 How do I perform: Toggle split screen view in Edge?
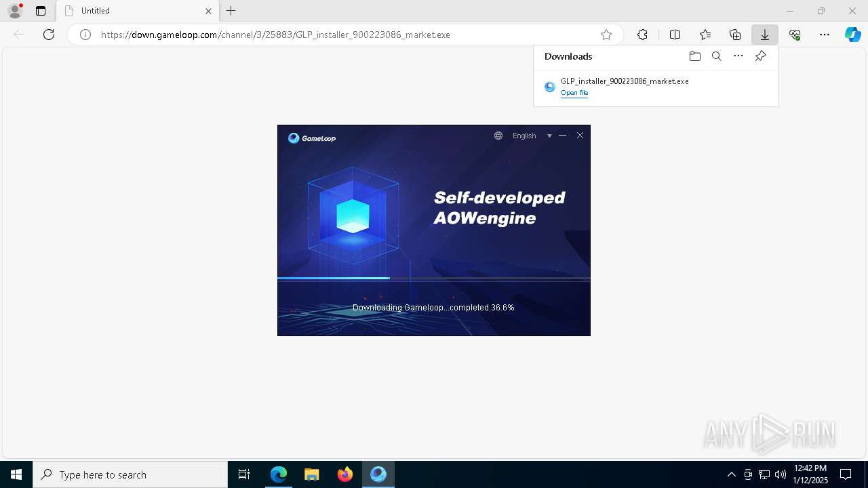[675, 35]
